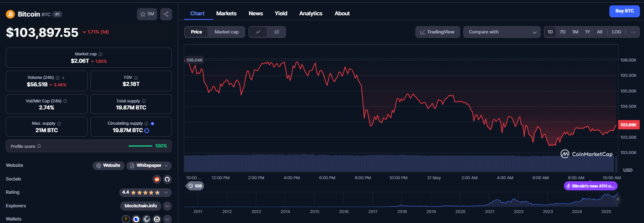644x223 pixels.
Task: Open Bitcoin's Reddit social link
Action: pyautogui.click(x=156, y=179)
